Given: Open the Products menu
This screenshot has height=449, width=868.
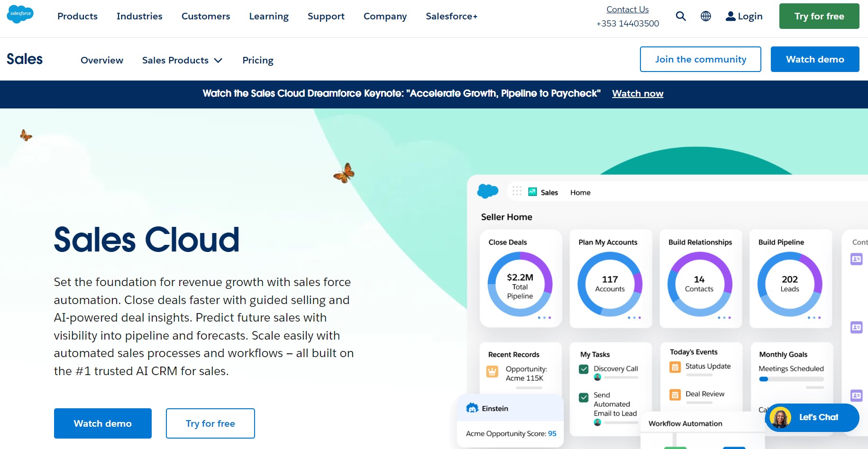Looking at the screenshot, I should [77, 16].
